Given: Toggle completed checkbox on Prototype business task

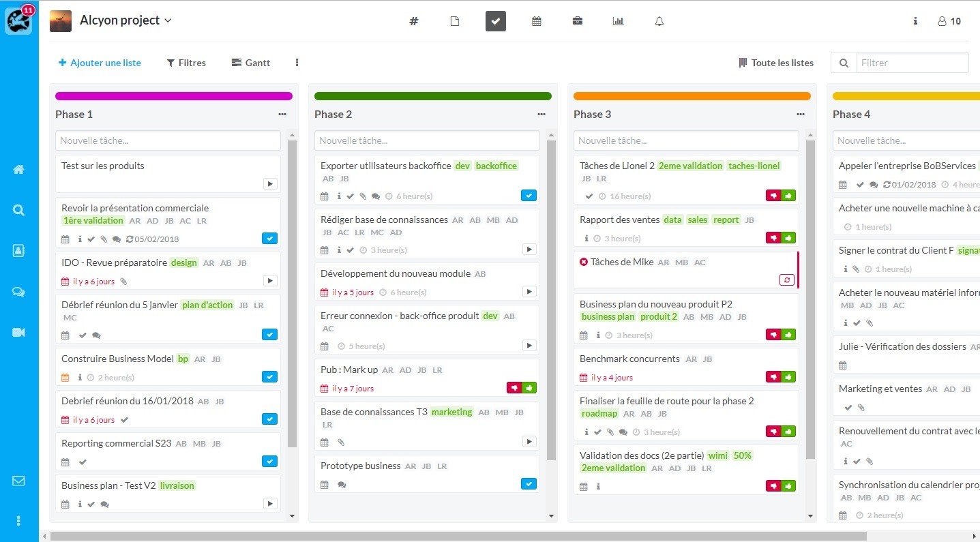Looking at the screenshot, I should (529, 484).
